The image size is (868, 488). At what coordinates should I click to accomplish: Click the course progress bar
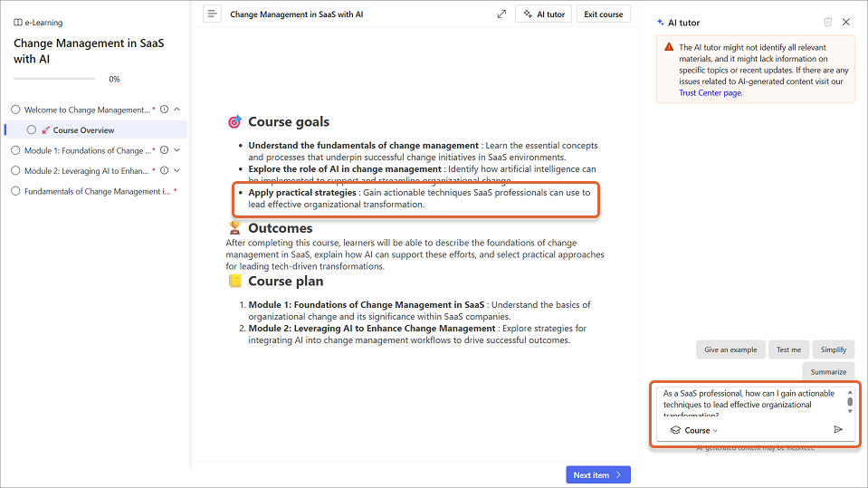coord(54,80)
